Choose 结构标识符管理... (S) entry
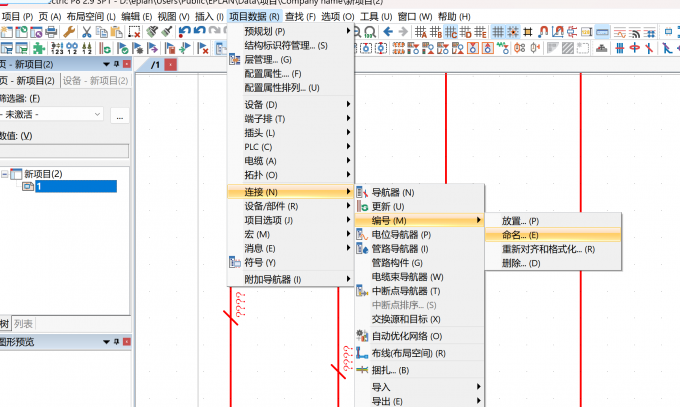Image resolution: width=680 pixels, height=407 pixels. pyautogui.click(x=291, y=46)
